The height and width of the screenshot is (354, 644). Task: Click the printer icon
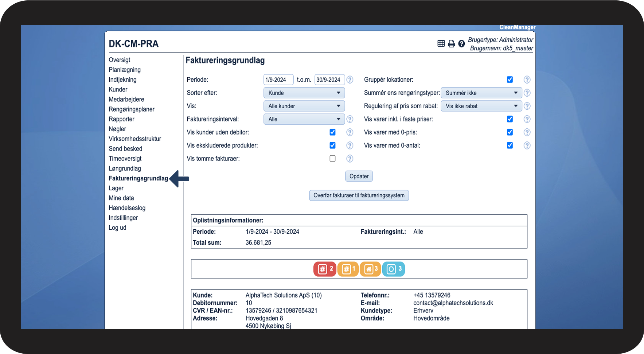[x=451, y=44]
